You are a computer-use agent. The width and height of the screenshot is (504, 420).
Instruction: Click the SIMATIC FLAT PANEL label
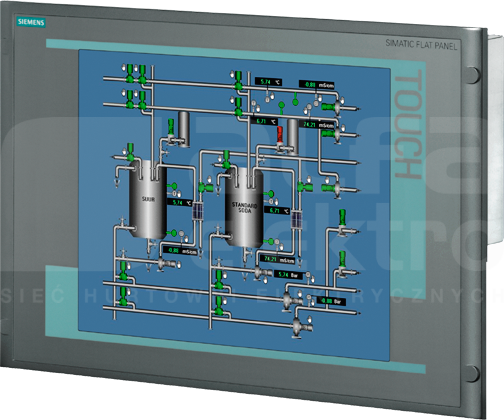tap(421, 44)
